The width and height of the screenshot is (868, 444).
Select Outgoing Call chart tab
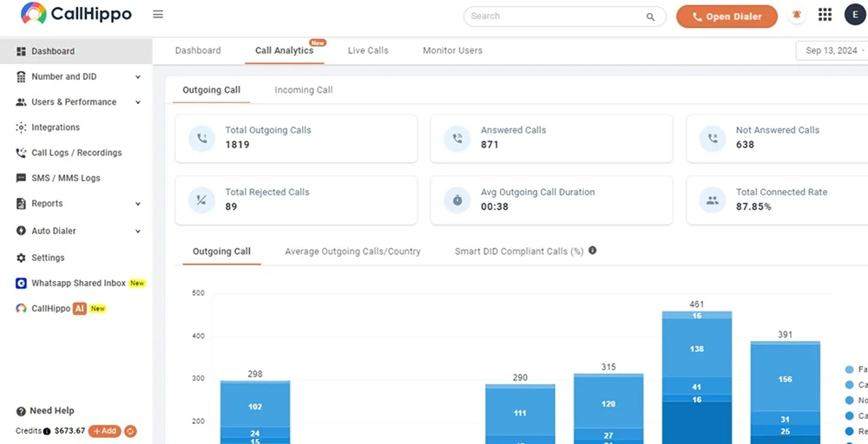(221, 251)
